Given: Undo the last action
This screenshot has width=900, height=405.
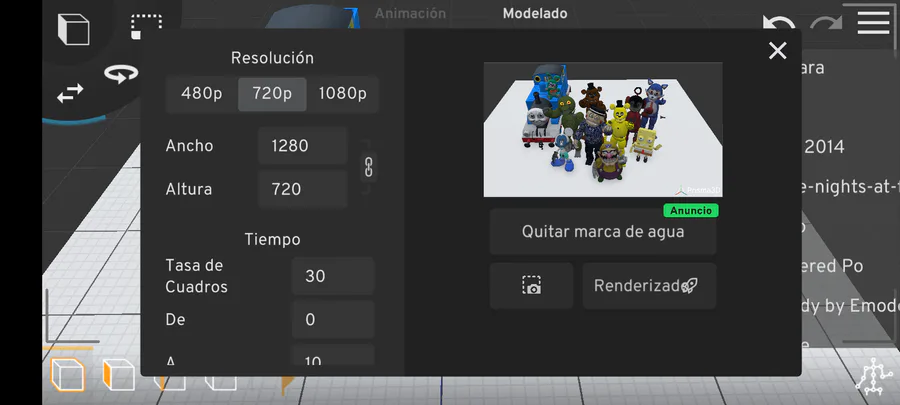Looking at the screenshot, I should pyautogui.click(x=779, y=24).
